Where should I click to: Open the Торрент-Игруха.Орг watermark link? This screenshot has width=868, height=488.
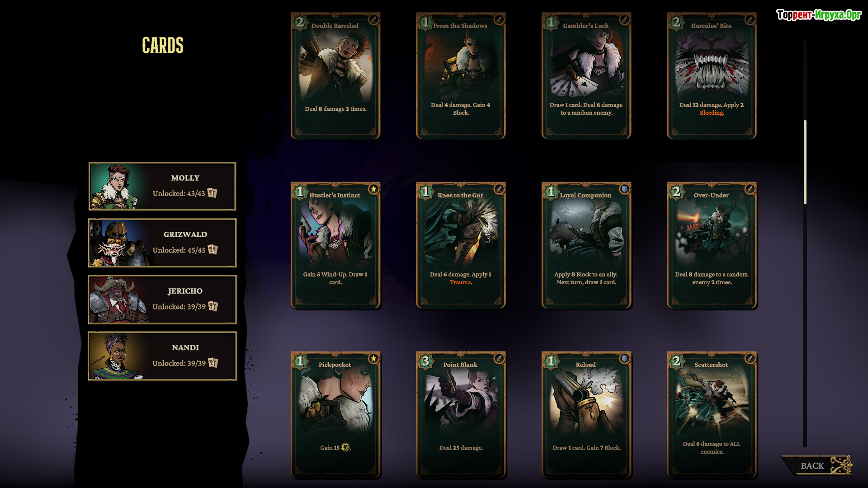[x=819, y=15]
